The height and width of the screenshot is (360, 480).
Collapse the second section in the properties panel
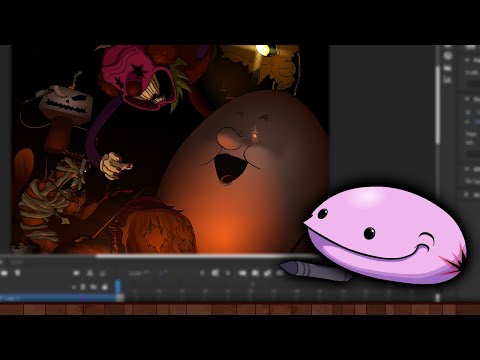click(x=467, y=99)
